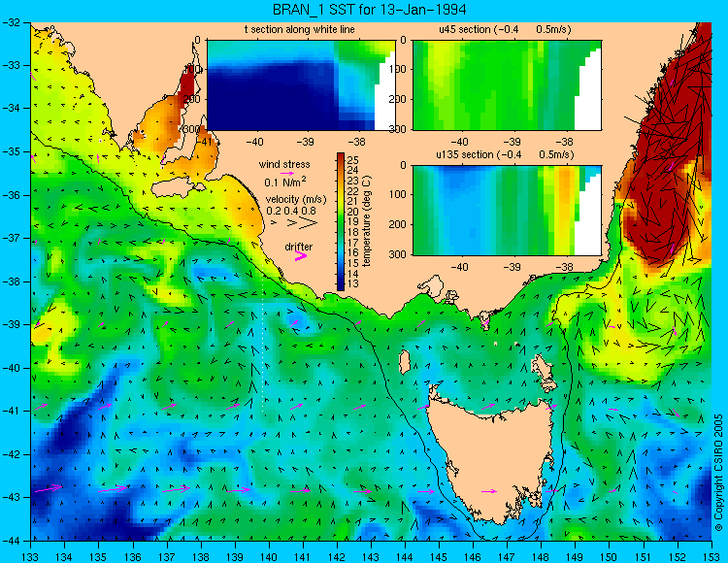Click the largest velocity arrow in legend
728x563 pixels.
tap(308, 223)
